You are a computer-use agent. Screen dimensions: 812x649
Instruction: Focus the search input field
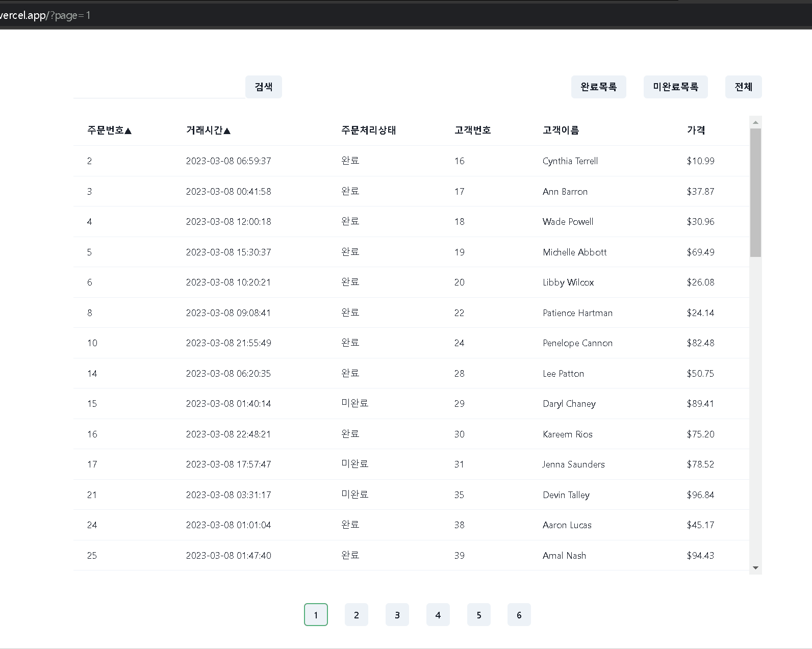pyautogui.click(x=159, y=87)
